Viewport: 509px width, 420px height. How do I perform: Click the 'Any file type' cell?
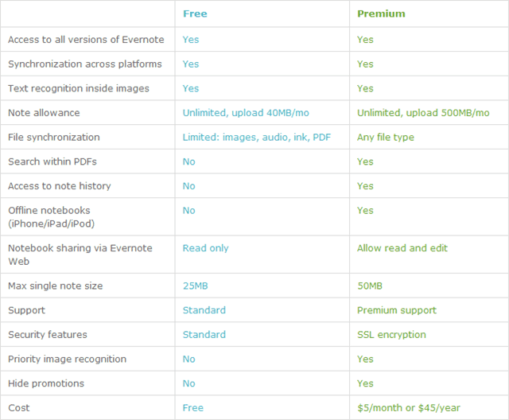click(386, 138)
